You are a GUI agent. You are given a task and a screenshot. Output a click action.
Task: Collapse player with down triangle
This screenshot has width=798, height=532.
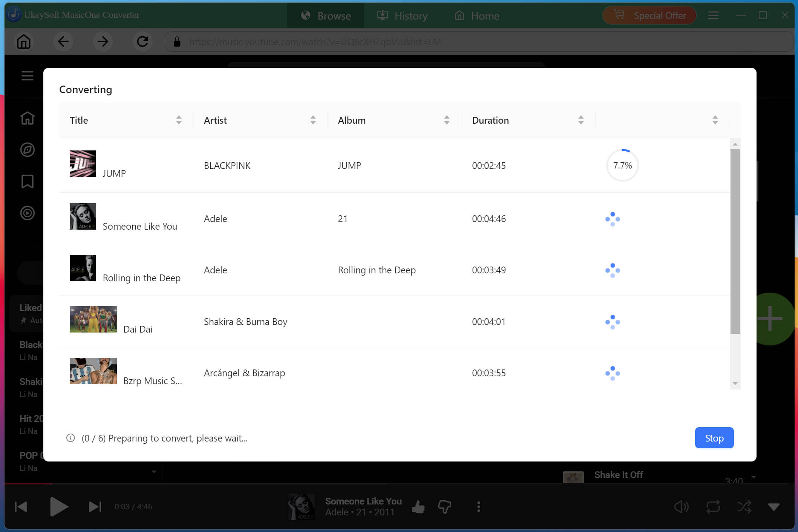[x=774, y=507]
